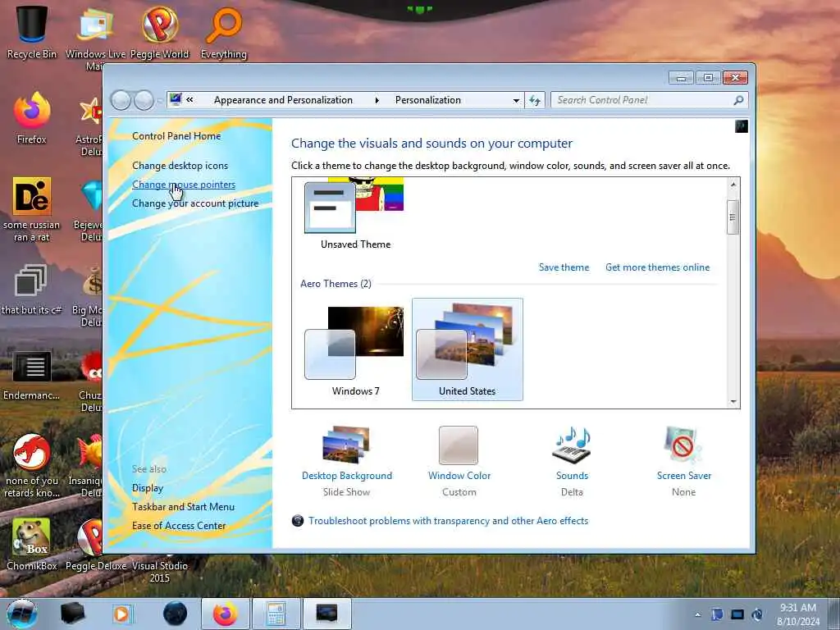840x630 pixels.
Task: Open the clock showing 9:31 AM
Action: pos(798,614)
